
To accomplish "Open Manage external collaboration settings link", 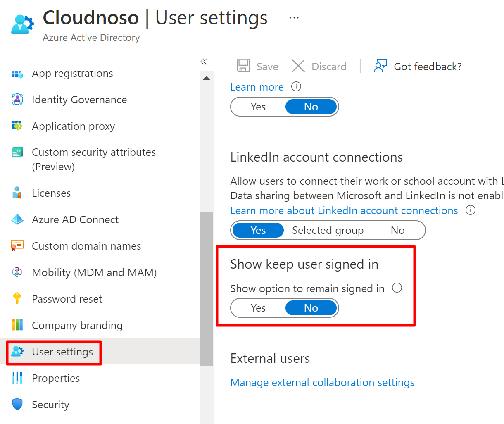I will pos(322,383).
